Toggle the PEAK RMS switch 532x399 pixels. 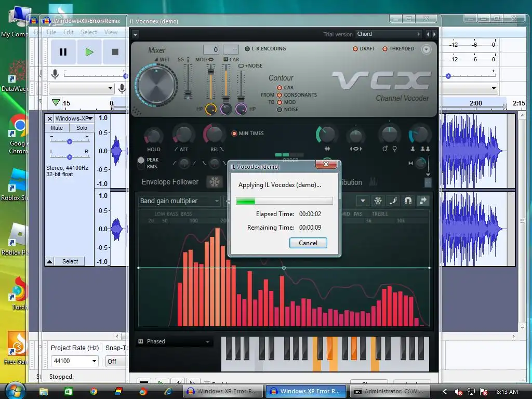pyautogui.click(x=141, y=163)
